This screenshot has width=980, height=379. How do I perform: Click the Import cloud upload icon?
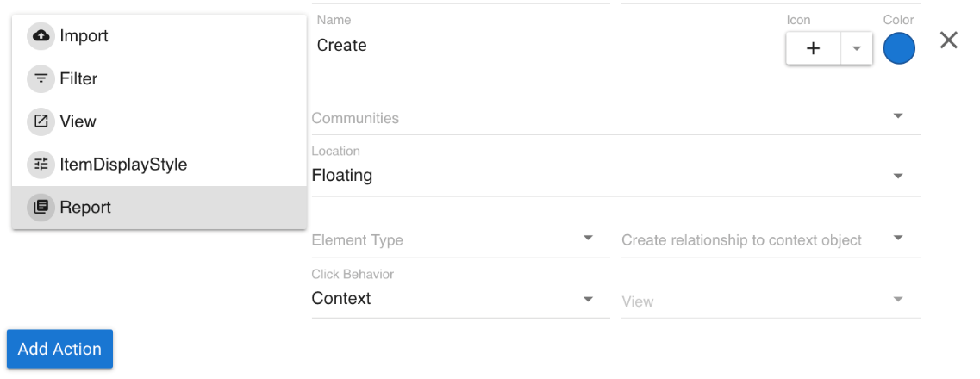pyautogui.click(x=41, y=36)
